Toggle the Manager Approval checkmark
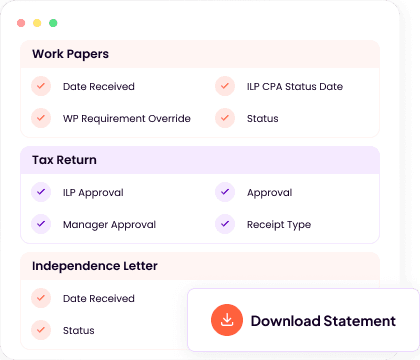This screenshot has height=360, width=420. point(41,224)
